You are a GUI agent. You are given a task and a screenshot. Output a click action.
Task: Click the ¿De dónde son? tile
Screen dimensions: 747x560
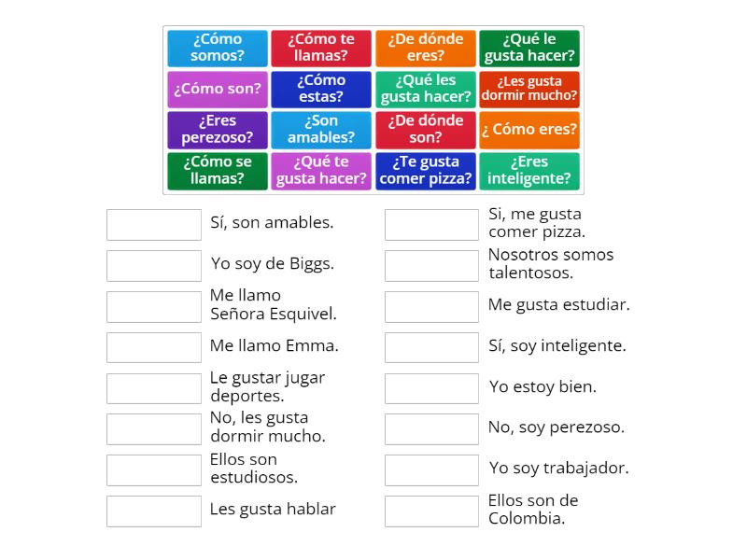point(426,130)
